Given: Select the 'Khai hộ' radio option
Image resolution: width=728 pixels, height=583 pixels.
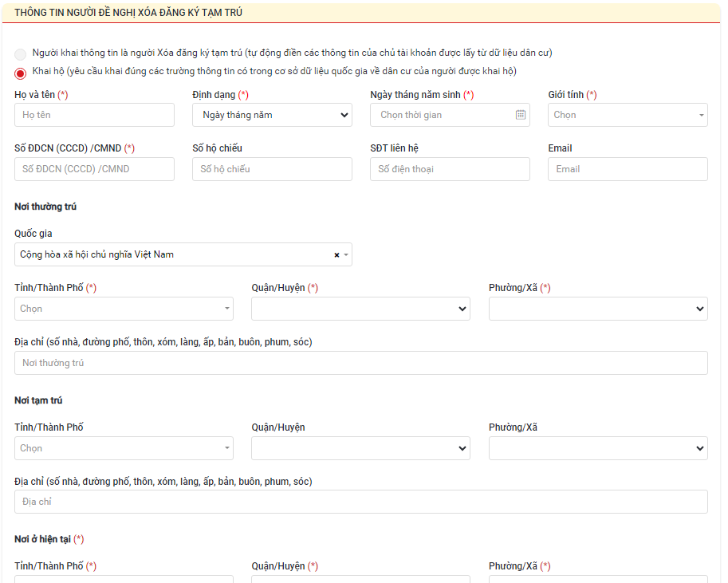Looking at the screenshot, I should click(20, 73).
